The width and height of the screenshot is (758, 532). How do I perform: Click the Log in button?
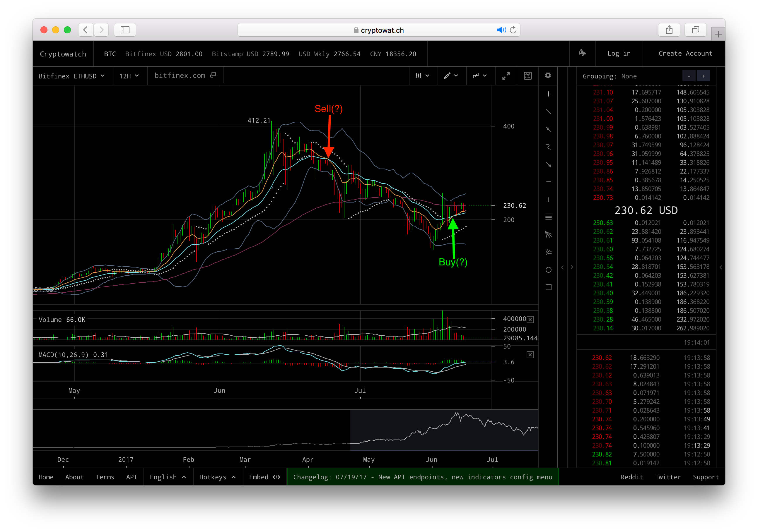coord(619,54)
